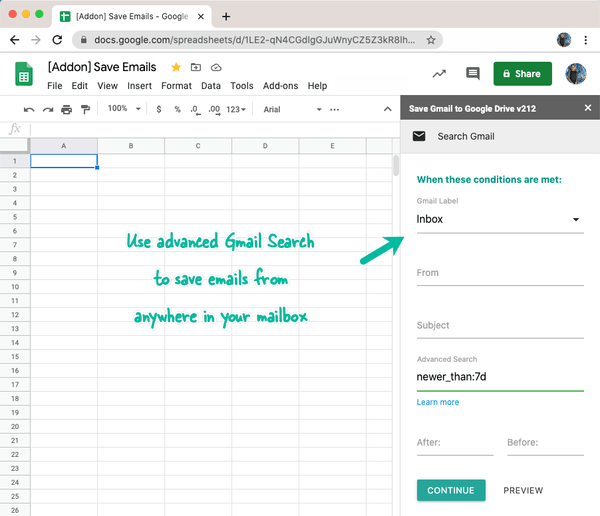Open the Format menu
This screenshot has width=600, height=516.
click(176, 86)
